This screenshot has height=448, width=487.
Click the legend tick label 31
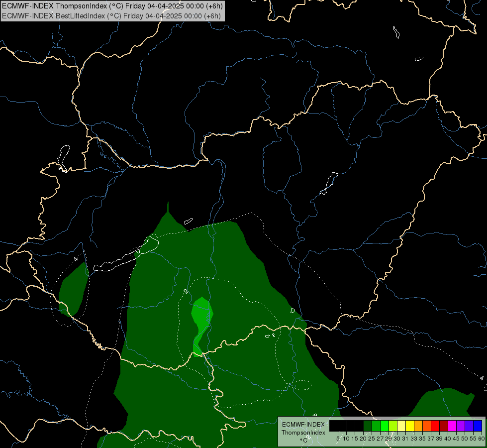click(405, 439)
